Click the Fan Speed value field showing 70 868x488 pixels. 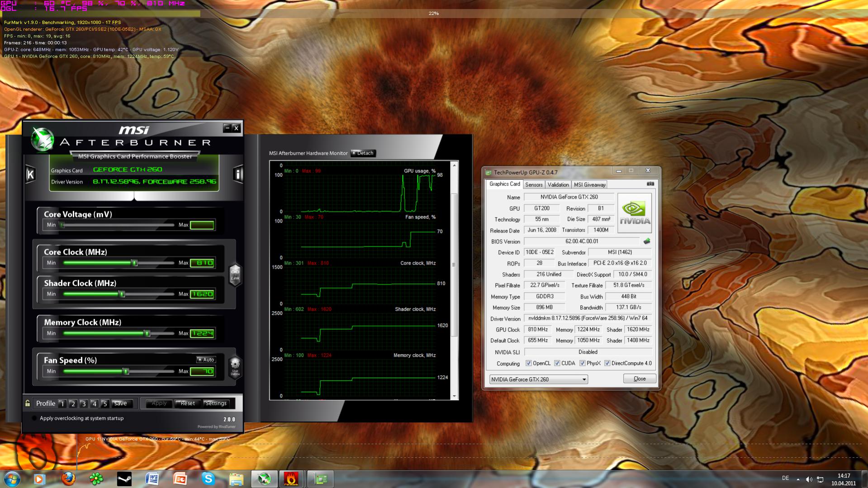(202, 371)
